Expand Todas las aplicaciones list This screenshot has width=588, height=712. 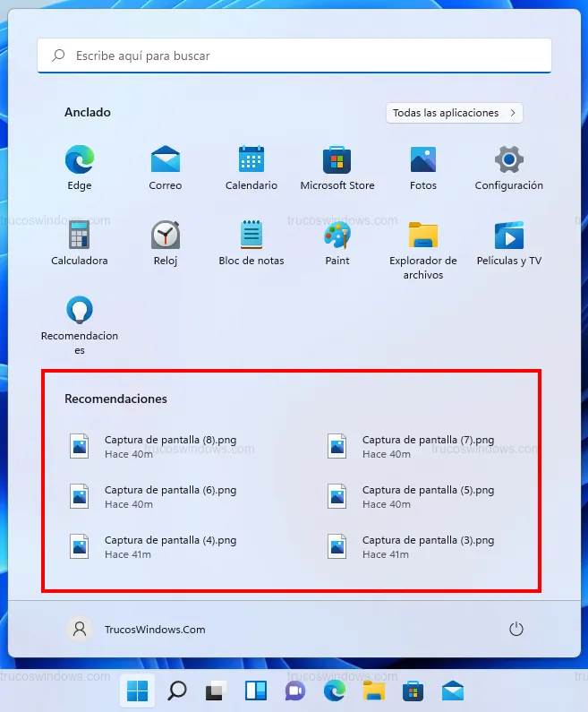[455, 113]
